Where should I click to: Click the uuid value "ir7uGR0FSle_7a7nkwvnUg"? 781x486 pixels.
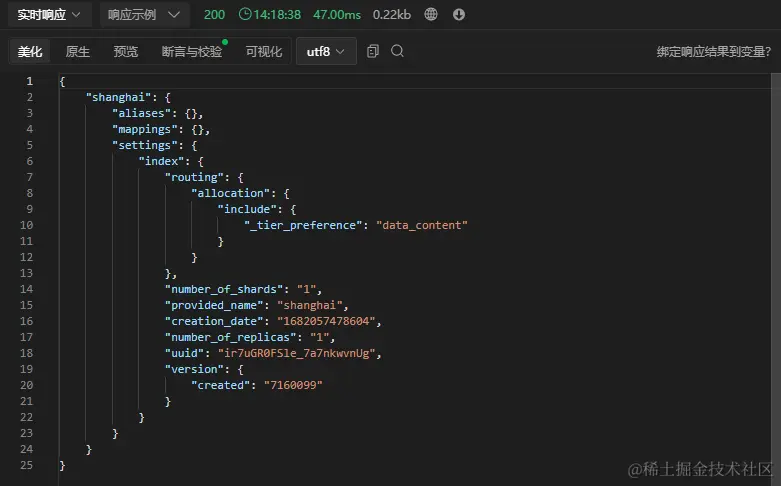pos(296,353)
